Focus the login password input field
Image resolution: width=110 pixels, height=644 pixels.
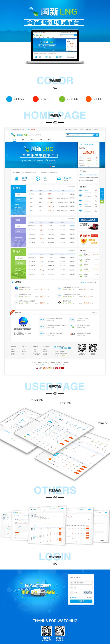click(x=81, y=588)
